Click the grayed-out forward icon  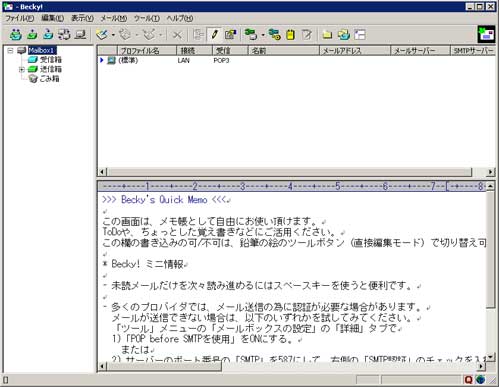pyautogui.click(x=149, y=34)
